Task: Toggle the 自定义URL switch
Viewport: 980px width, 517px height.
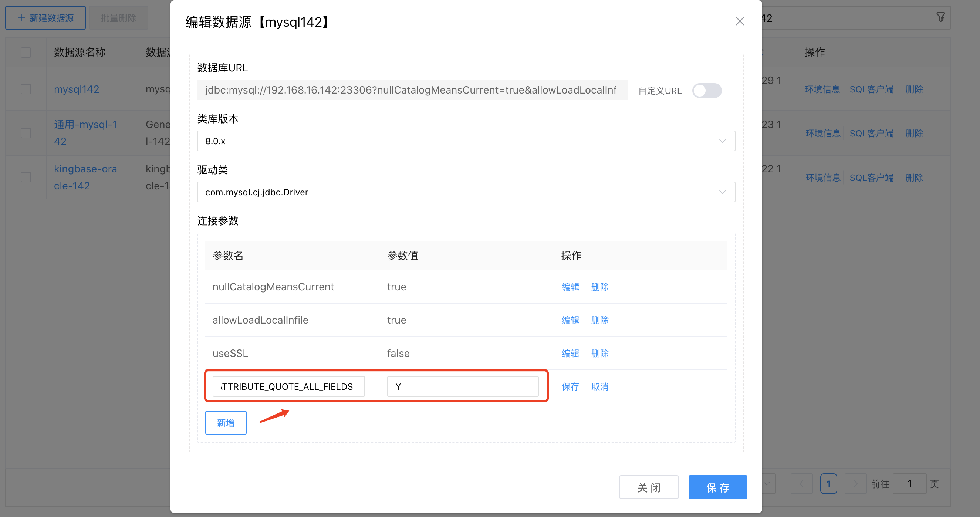Action: 706,91
